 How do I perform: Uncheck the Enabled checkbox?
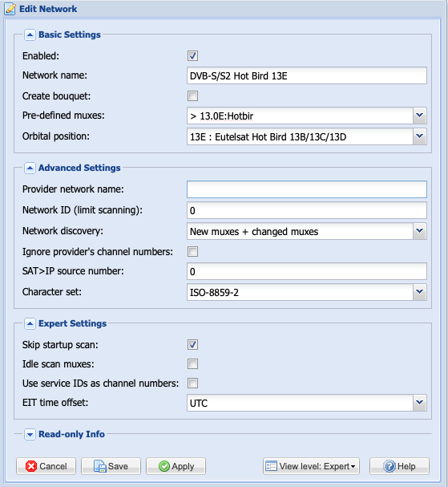click(x=192, y=56)
